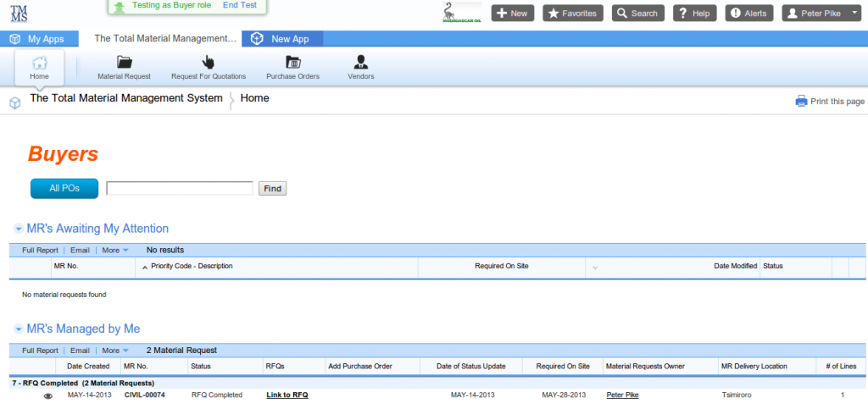
Task: Open Request For Quotations toolbar icon
Action: coord(209,63)
